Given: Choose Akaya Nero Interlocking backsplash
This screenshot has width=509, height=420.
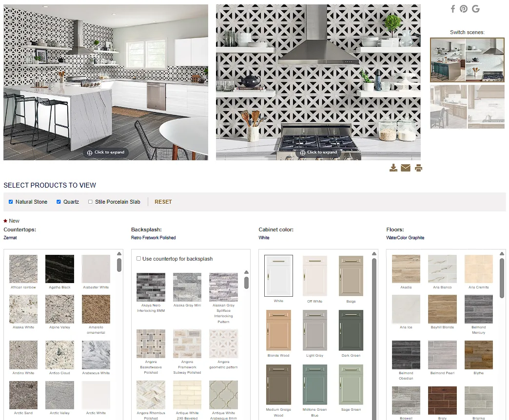Looking at the screenshot, I should (151, 287).
